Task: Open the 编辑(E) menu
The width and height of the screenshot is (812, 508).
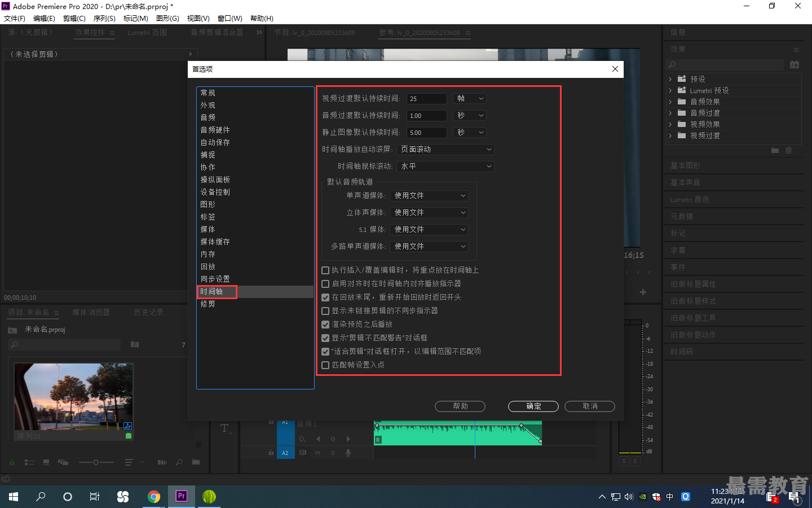Action: [44, 19]
